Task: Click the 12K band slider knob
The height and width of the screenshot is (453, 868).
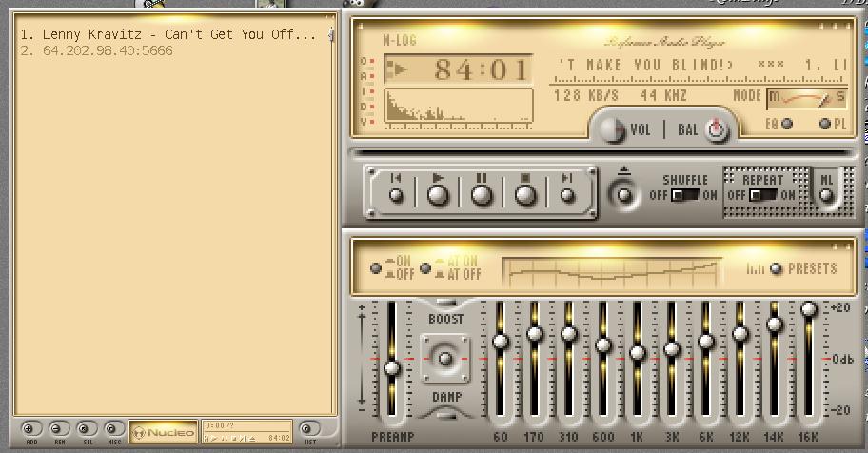Action: pos(740,334)
